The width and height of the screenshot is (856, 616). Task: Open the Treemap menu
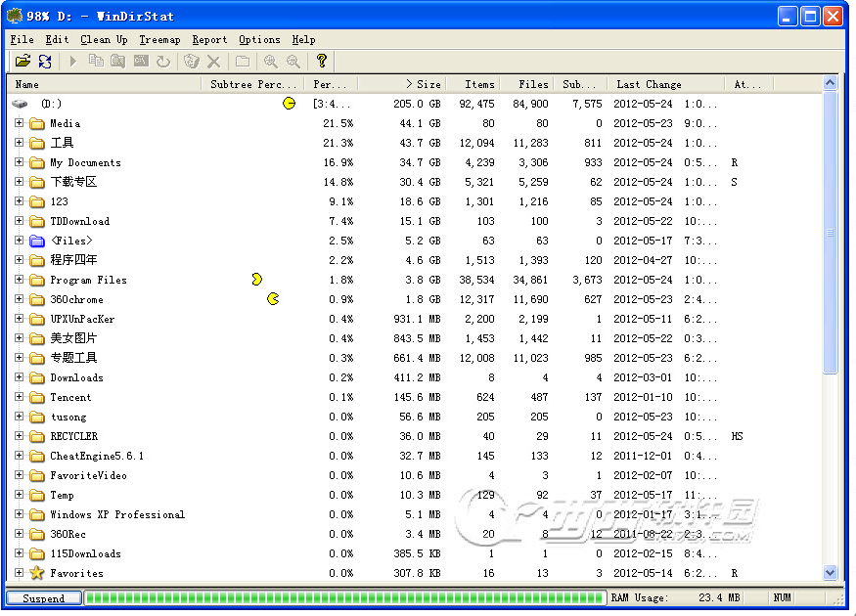coord(159,39)
